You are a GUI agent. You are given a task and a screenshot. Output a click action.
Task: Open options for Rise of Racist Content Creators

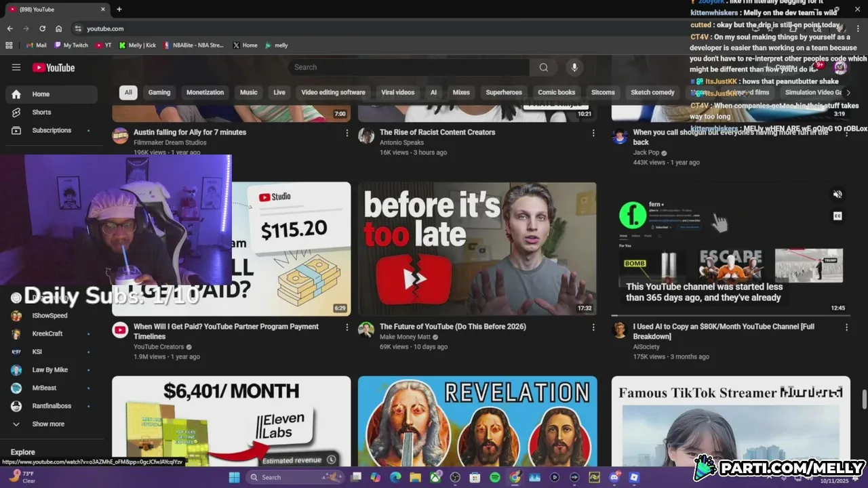(593, 133)
